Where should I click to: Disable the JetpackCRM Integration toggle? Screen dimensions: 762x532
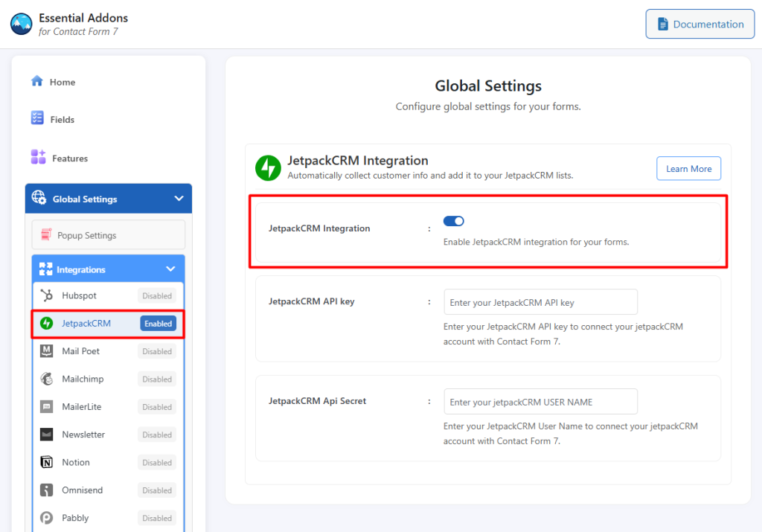click(x=453, y=221)
